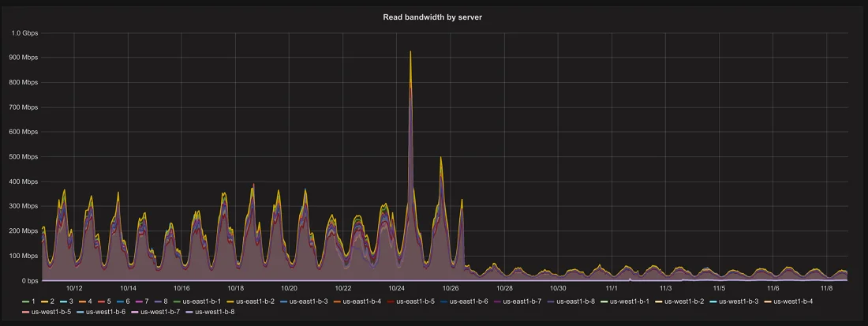Click the '10/24' x-axis date label
Viewport: 868px width, 326px height.
point(397,288)
